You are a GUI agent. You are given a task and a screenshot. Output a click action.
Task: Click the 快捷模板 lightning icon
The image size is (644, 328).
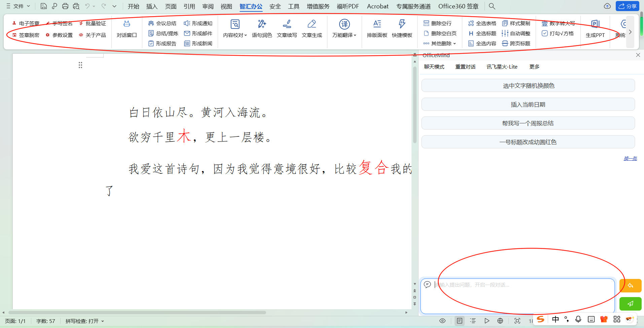coord(402,24)
